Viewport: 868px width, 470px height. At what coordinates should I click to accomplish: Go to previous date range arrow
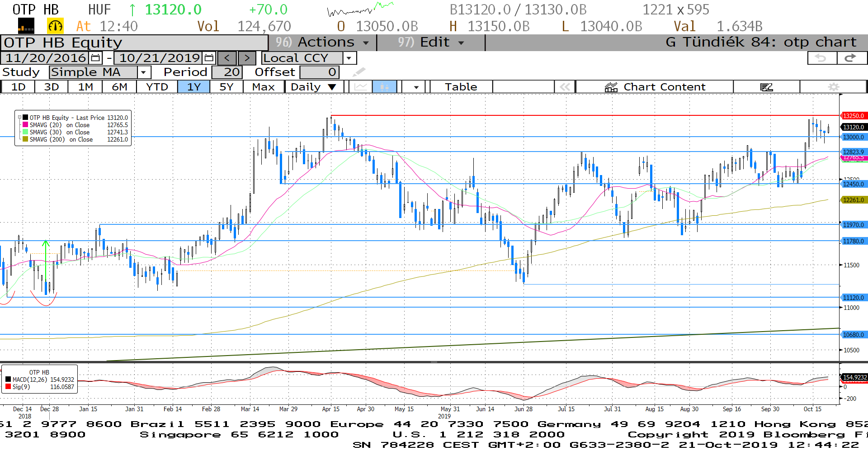click(x=226, y=58)
